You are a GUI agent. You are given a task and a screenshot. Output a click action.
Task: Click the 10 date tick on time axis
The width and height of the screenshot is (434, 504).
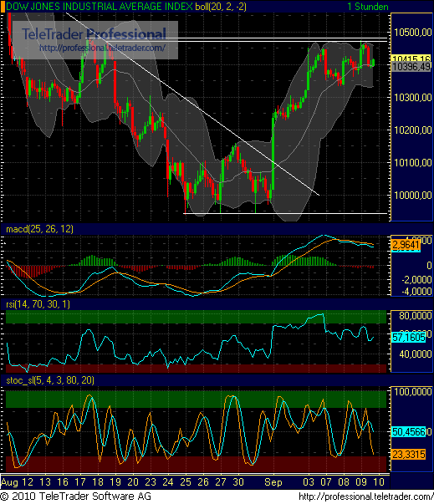coord(379,481)
